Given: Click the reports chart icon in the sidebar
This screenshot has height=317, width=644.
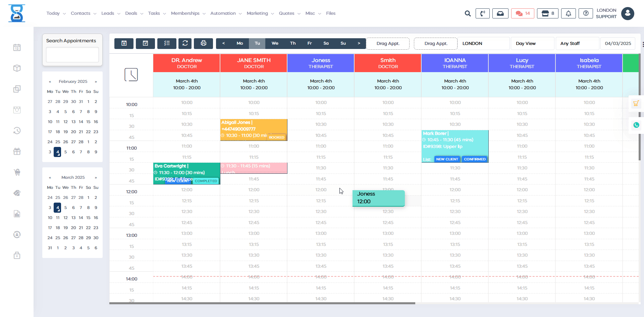Looking at the screenshot, I should tap(17, 214).
